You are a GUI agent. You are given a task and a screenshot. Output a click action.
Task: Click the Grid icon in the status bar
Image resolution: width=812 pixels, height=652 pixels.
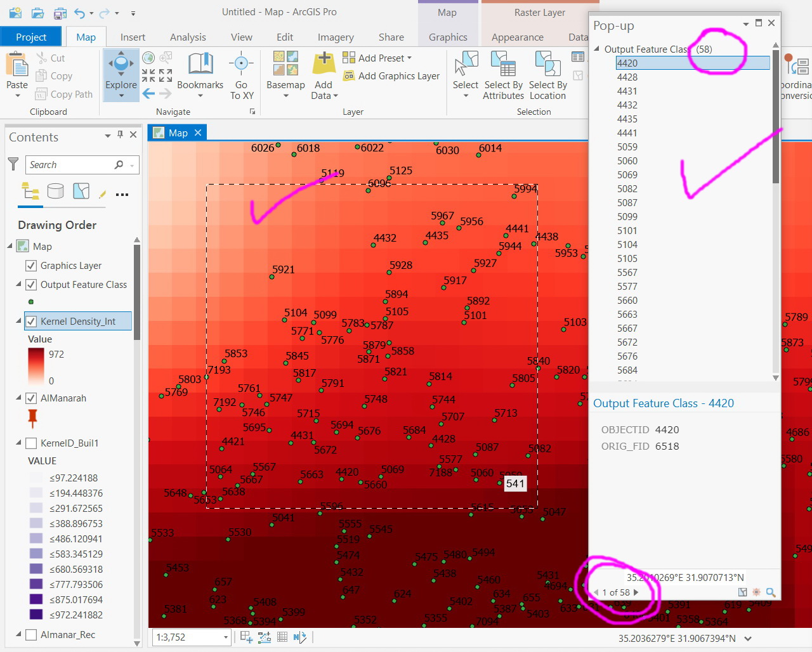[x=282, y=637]
